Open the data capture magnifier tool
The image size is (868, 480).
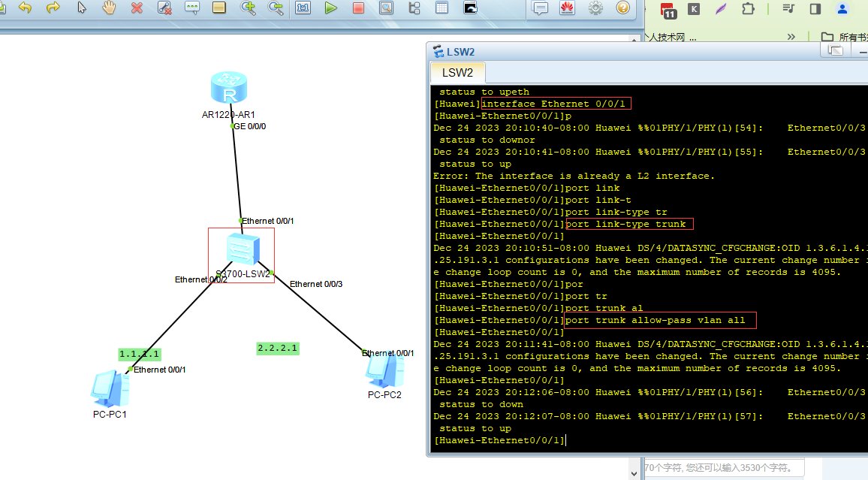[387, 8]
